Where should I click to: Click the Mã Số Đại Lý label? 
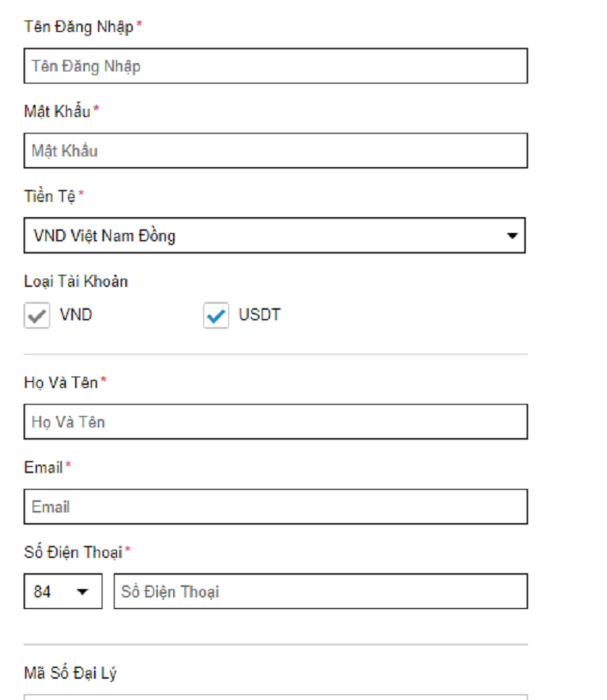coord(71,673)
